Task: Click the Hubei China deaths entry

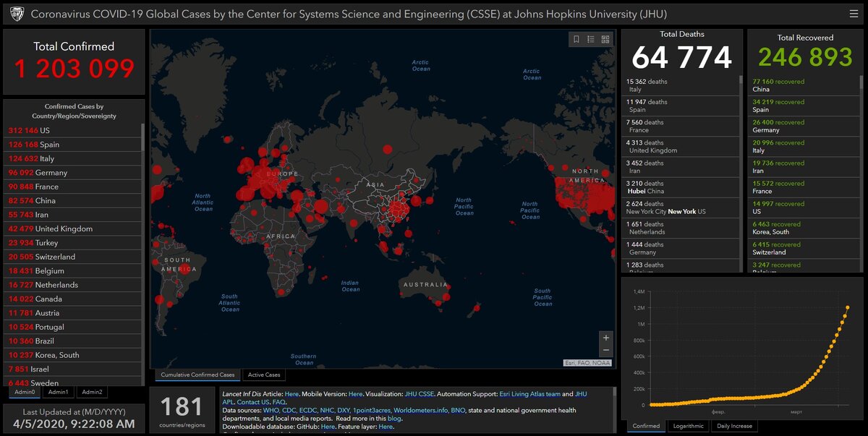Action: 680,187
